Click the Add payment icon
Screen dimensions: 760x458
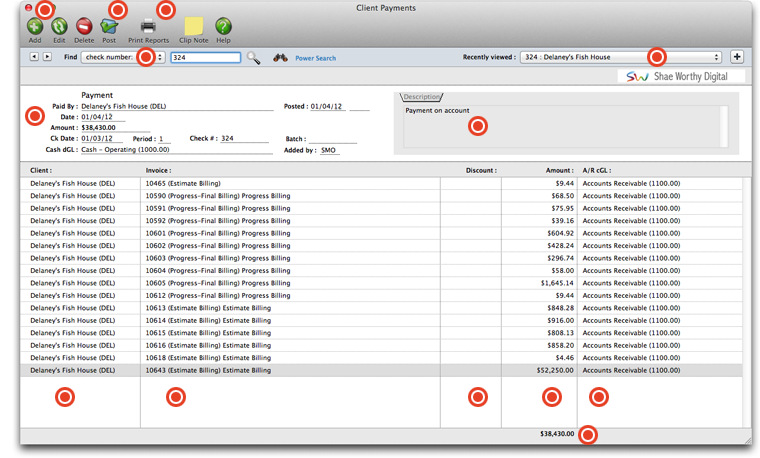35,26
